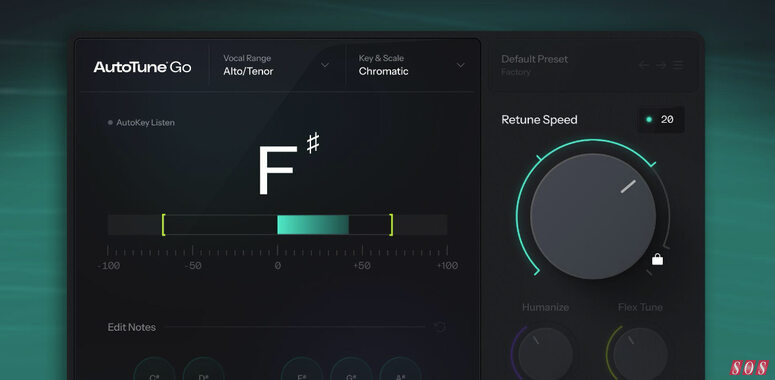Click the Default Preset name

tap(534, 59)
